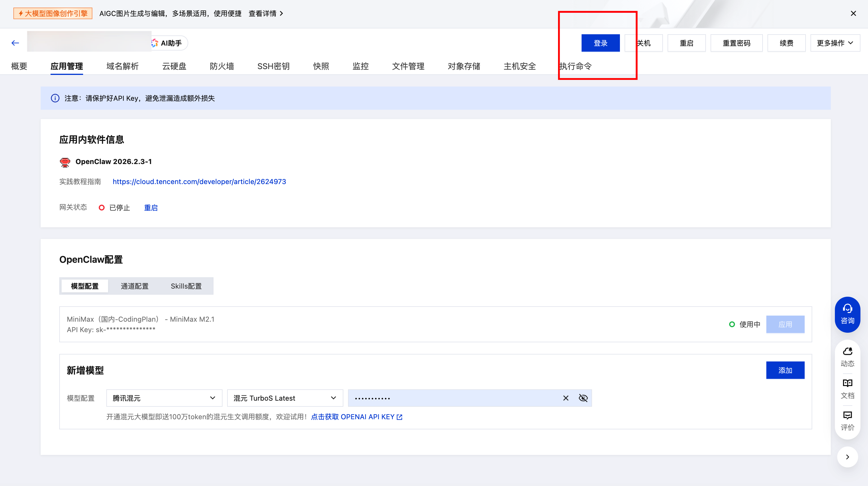Click the back arrow icon
Screen dimensions: 868x486
(15, 43)
